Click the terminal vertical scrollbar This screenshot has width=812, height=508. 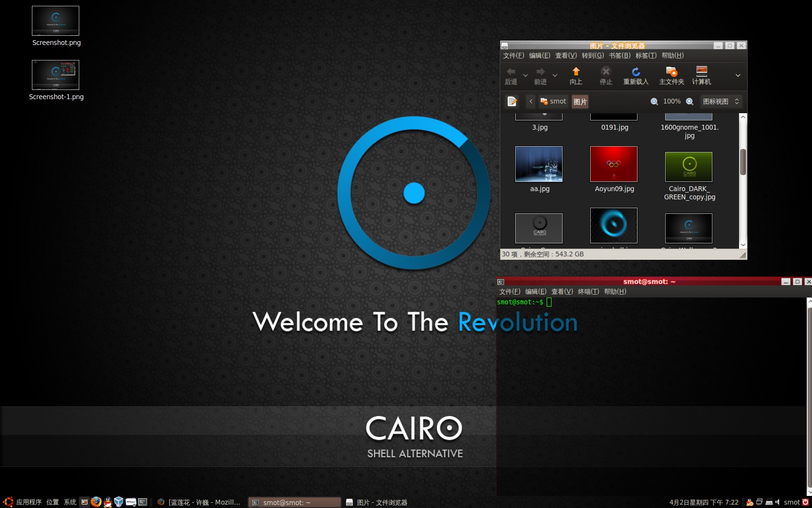[x=810, y=397]
